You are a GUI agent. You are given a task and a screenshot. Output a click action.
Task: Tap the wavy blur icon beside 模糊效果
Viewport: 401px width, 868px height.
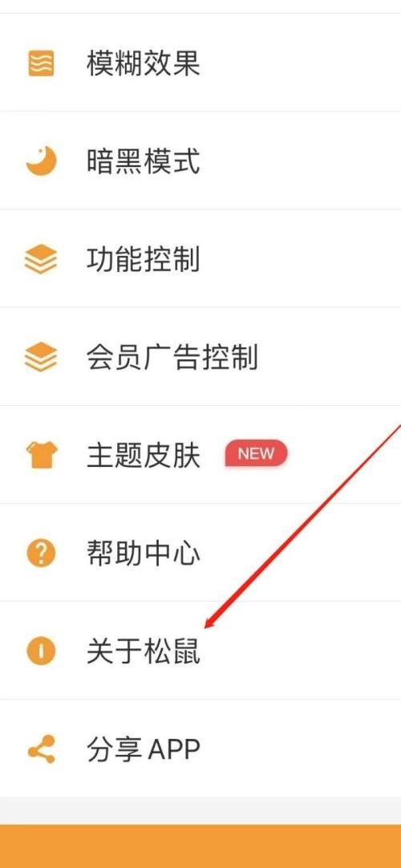tap(41, 63)
